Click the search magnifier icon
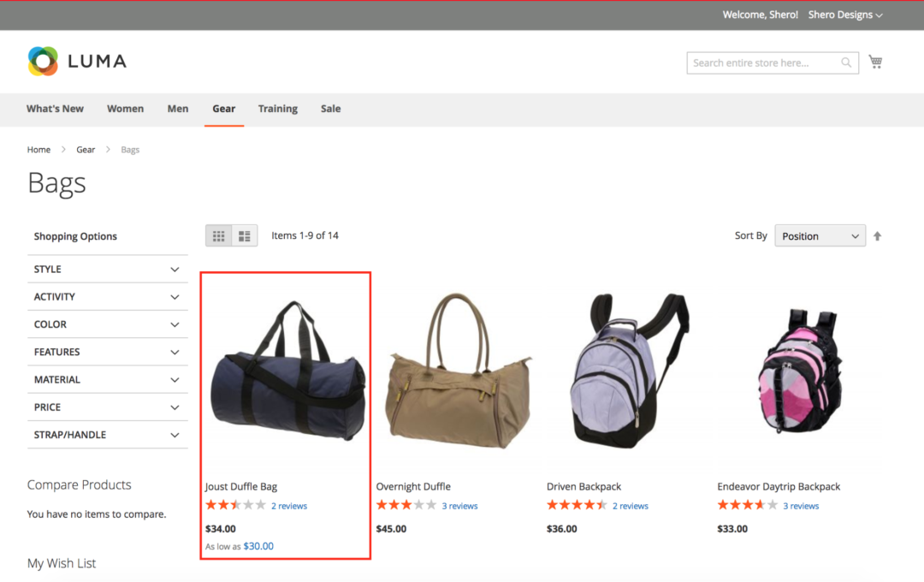 click(845, 62)
